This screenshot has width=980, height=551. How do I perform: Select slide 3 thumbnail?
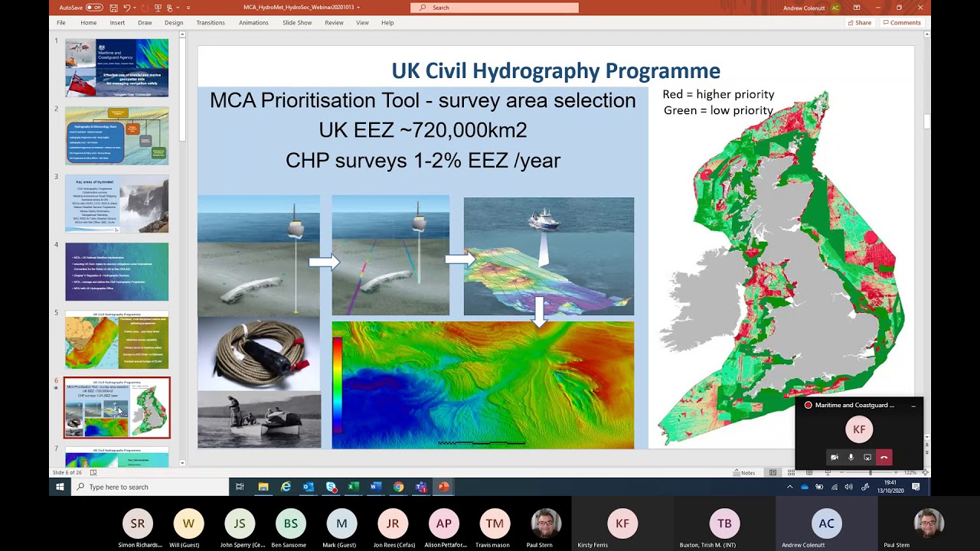116,204
